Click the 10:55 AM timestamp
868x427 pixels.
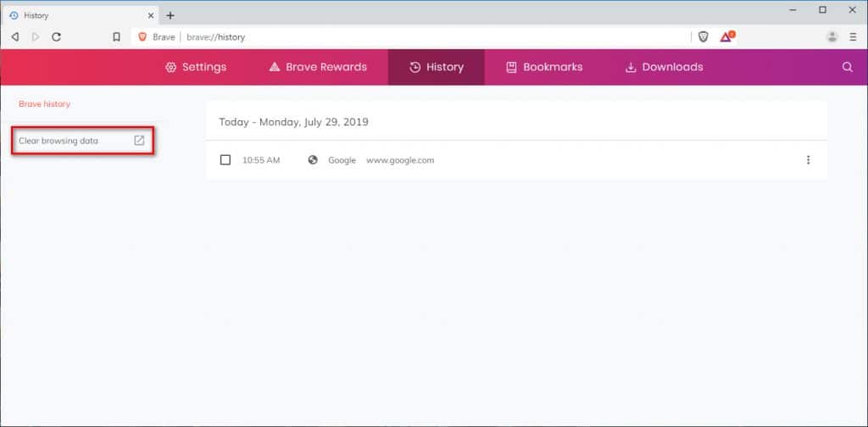261,160
